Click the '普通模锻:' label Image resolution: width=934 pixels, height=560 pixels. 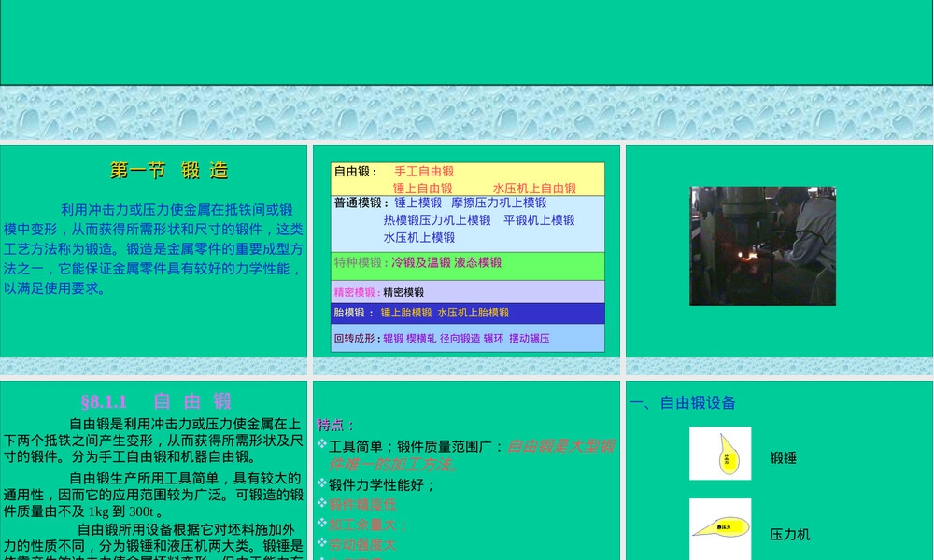pos(361,203)
